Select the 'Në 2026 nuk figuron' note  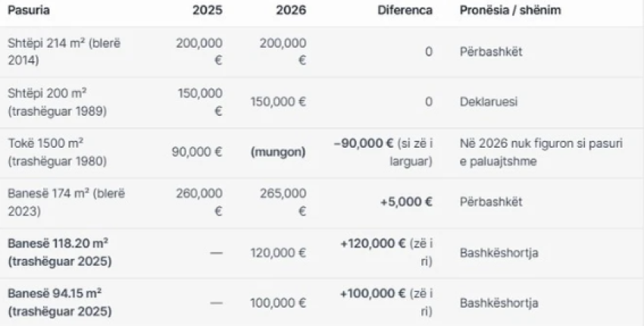coord(541,152)
